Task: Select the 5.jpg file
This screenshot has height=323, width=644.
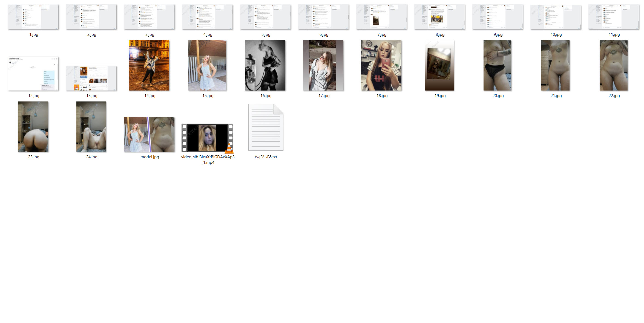Action: click(x=266, y=17)
